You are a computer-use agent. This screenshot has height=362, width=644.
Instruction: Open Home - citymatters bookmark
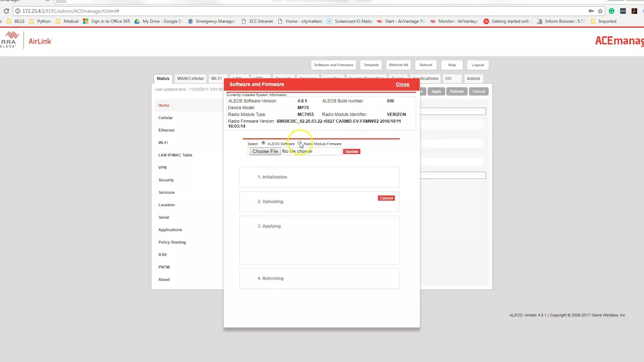point(300,22)
